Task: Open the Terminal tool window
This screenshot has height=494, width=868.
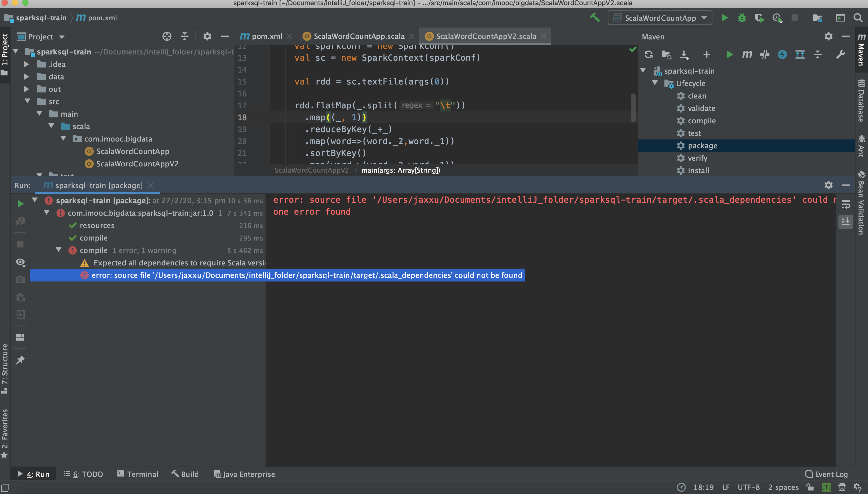Action: [x=138, y=474]
